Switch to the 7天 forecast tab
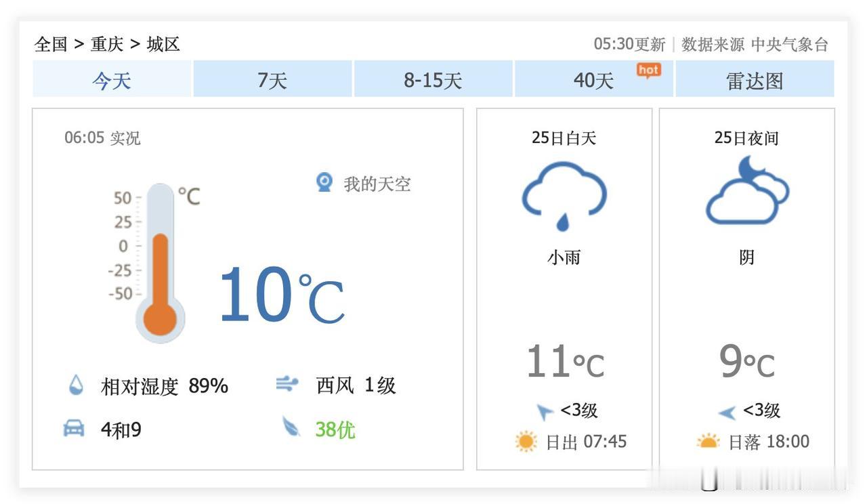867x504 pixels. coord(272,80)
